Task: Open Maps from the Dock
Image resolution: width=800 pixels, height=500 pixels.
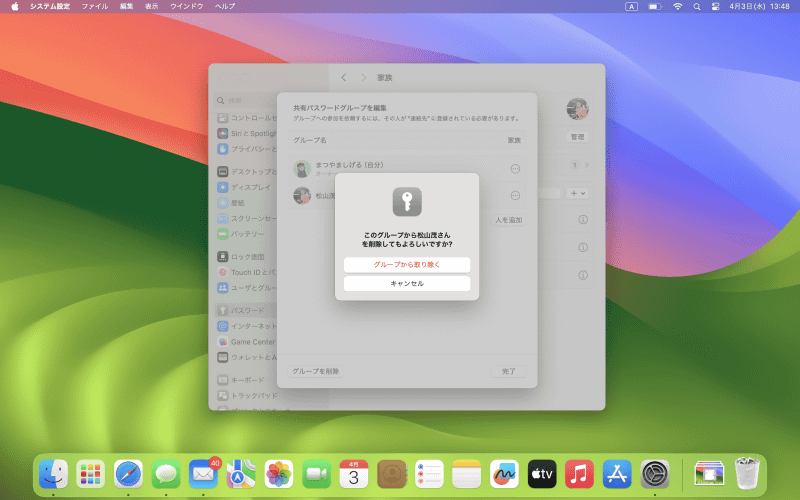Action: pos(241,474)
